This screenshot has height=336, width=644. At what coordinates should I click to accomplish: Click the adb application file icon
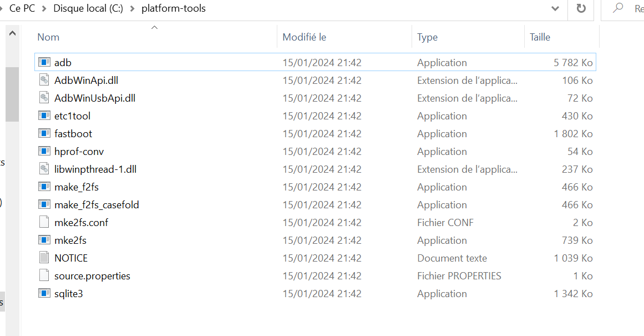click(44, 63)
